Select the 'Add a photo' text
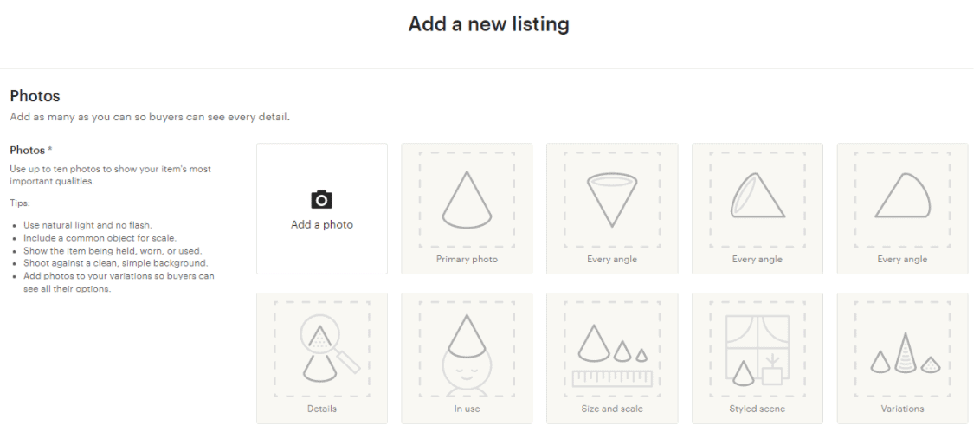Image resolution: width=980 pixels, height=432 pixels. tap(322, 225)
